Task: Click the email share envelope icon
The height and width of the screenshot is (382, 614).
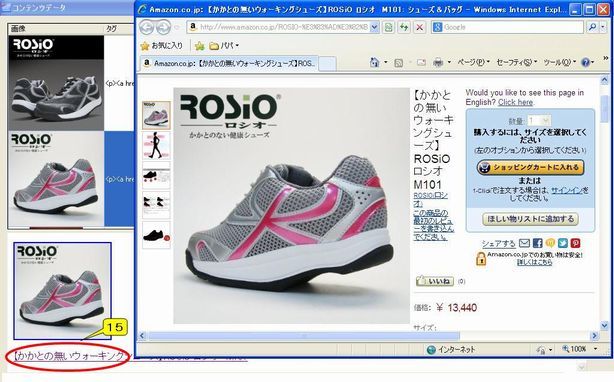Action: (524, 243)
